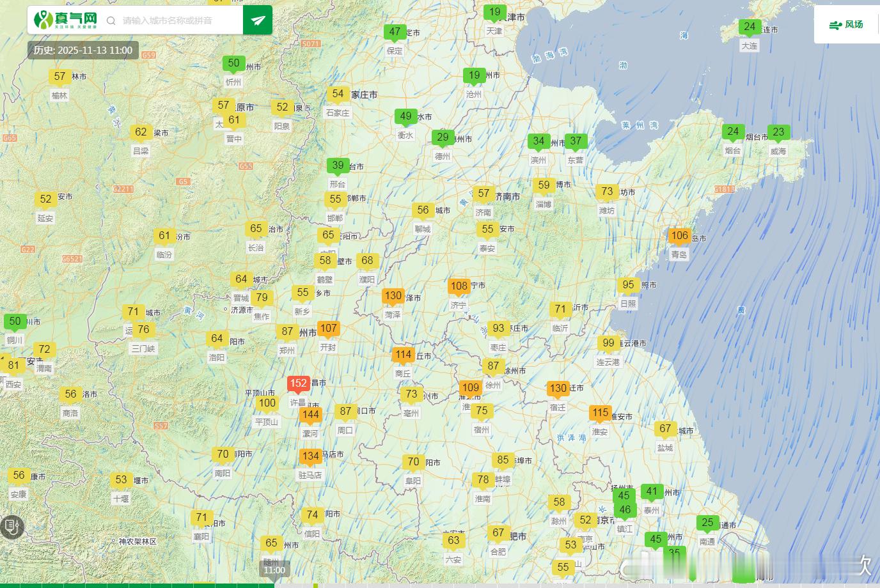Viewport: 880px width, 588px height.
Task: Open the 驻马店 AQI marker 134
Action: pyautogui.click(x=311, y=456)
